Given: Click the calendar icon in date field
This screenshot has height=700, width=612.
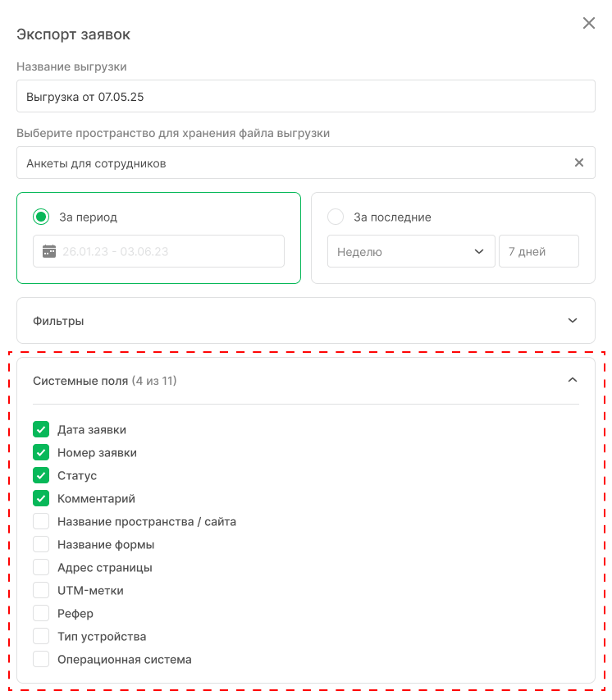Looking at the screenshot, I should (x=48, y=251).
